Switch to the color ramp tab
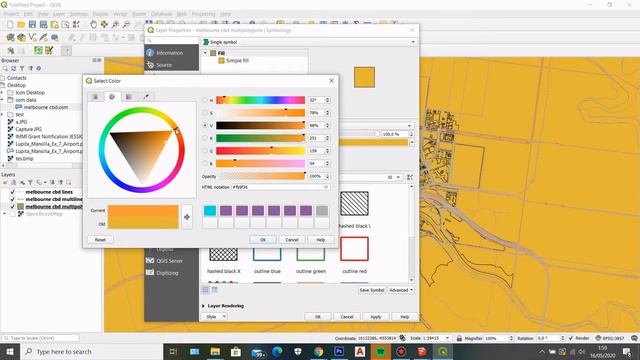 click(95, 97)
